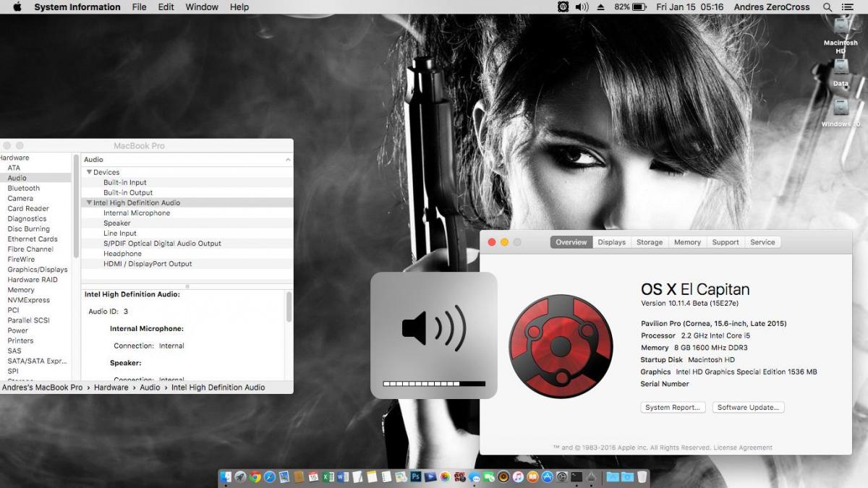Viewport: 868px width, 488px height.
Task: Select Bluetooth in Hardware sidebar
Action: tap(23, 188)
